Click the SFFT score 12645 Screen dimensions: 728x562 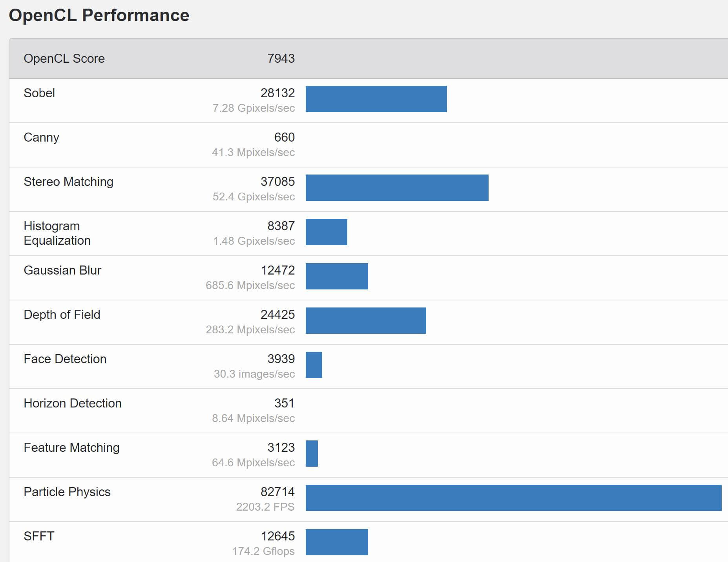(x=277, y=536)
